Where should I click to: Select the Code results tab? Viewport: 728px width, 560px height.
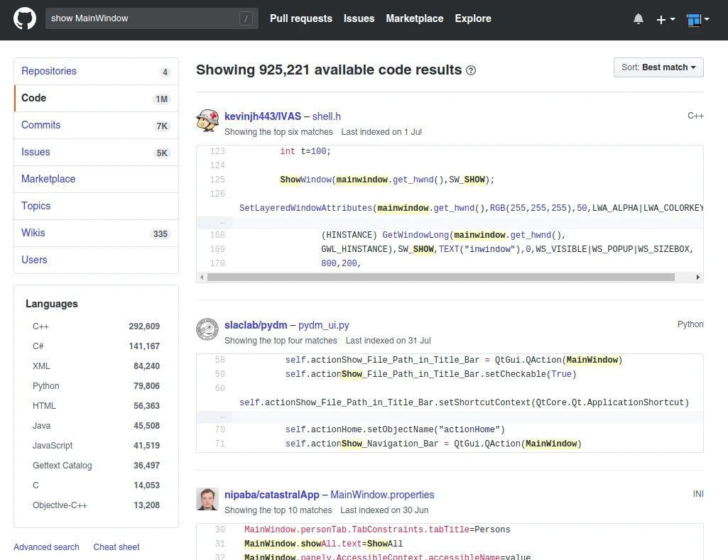point(97,99)
